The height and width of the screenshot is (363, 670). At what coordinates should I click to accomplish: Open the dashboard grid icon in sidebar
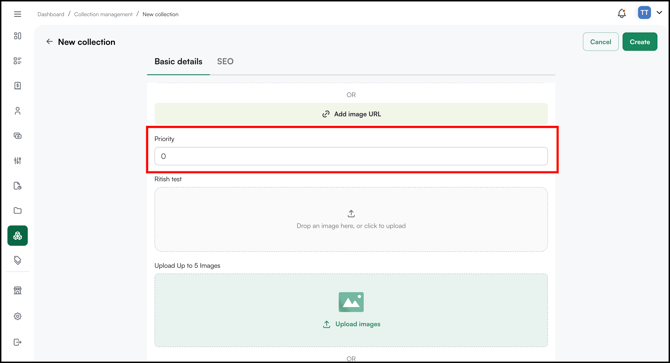[x=18, y=36]
